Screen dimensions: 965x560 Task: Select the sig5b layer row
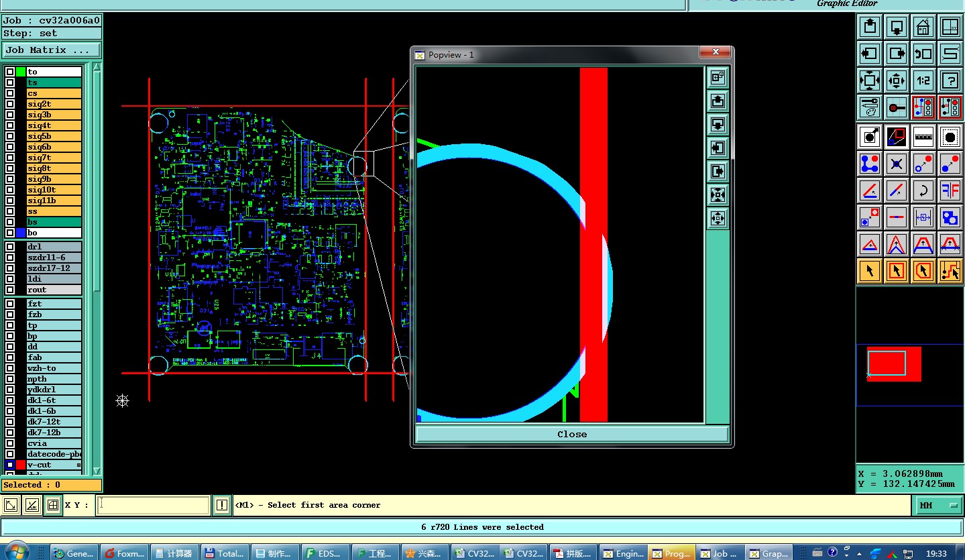(x=54, y=136)
